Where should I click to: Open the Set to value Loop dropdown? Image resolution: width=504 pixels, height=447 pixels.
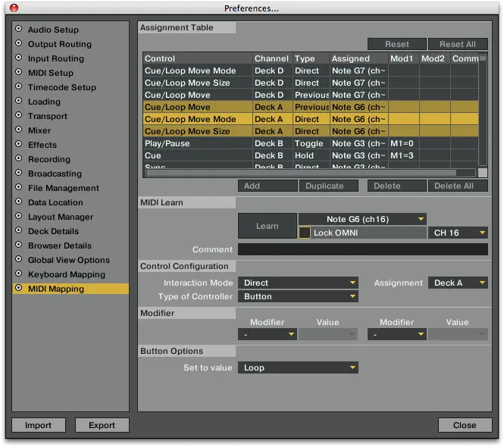click(298, 367)
